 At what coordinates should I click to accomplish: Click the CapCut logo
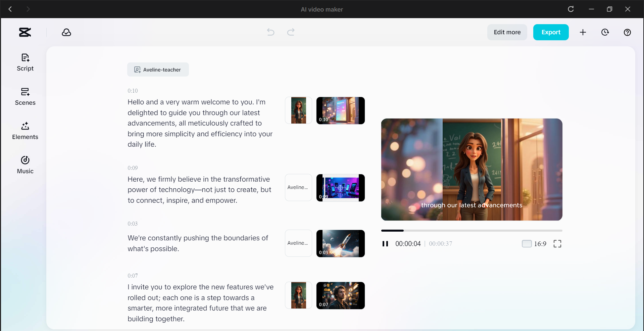[x=24, y=32]
